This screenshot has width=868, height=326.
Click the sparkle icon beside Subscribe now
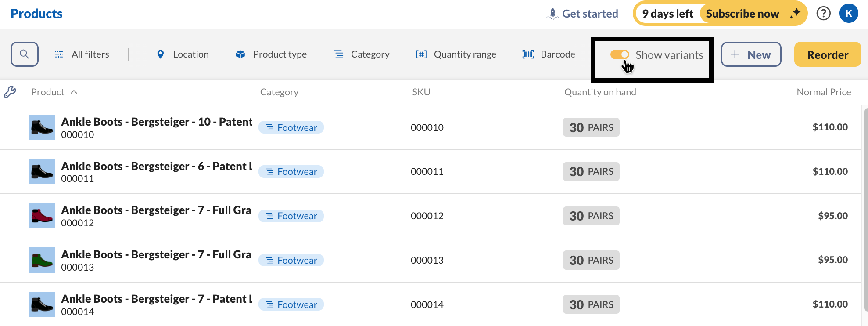coord(795,14)
